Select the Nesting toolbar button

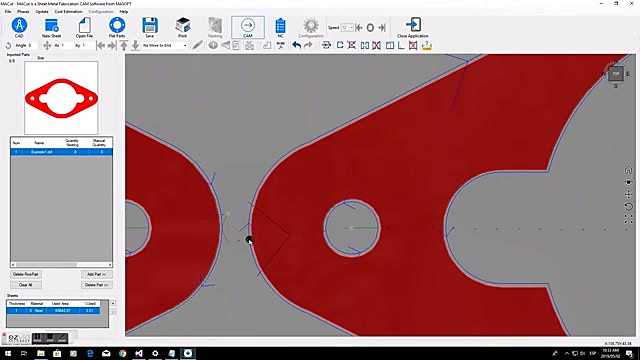click(x=215, y=27)
